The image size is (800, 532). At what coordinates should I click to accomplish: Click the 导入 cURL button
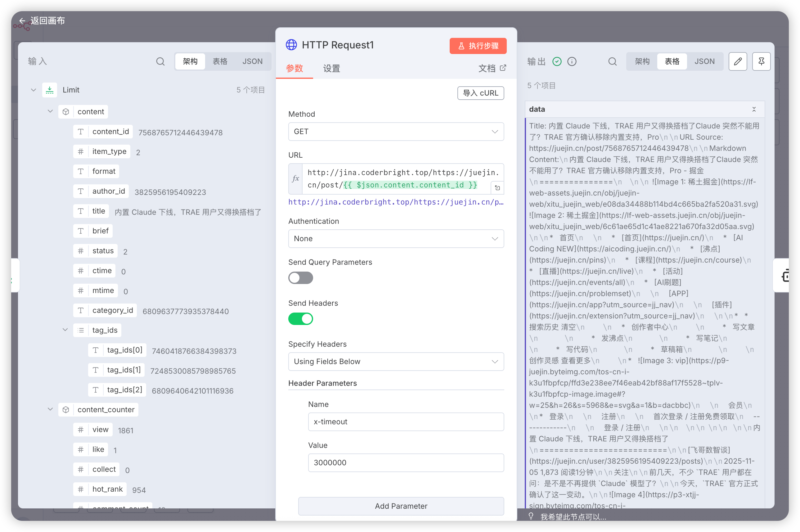tap(481, 93)
